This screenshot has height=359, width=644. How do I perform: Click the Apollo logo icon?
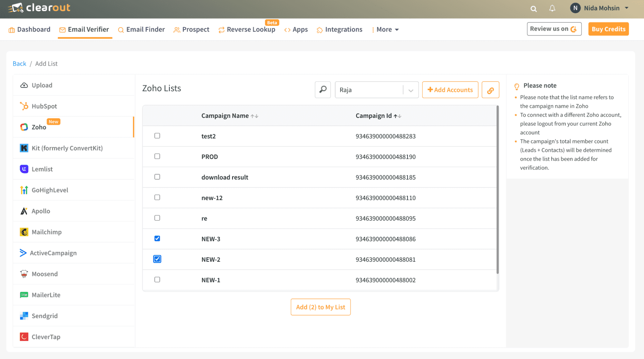tap(24, 211)
